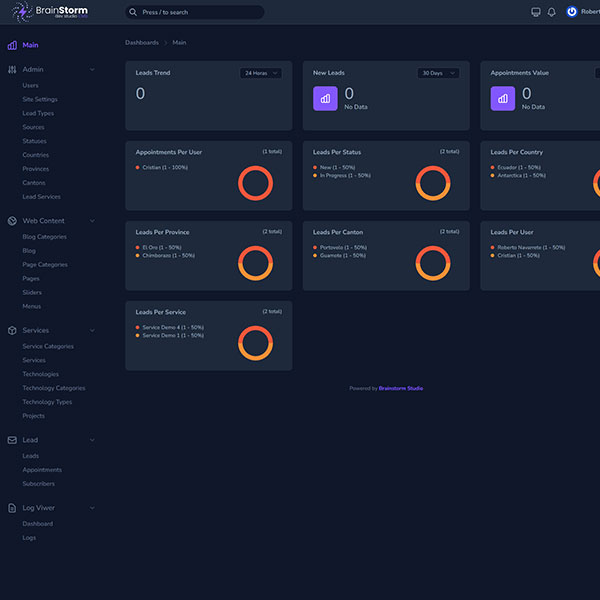Click the Leads Per Canton donut chart
The height and width of the screenshot is (600, 600).
[x=433, y=263]
